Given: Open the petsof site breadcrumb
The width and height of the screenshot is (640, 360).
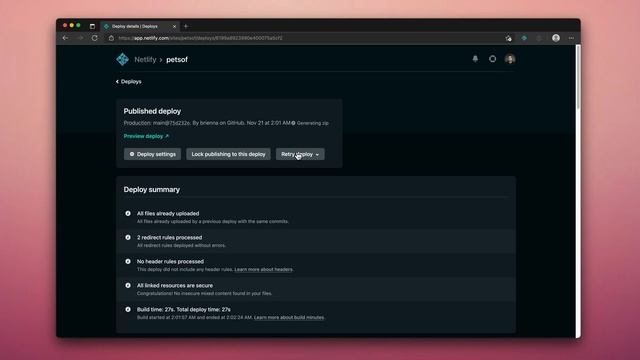Looking at the screenshot, I should (177, 60).
